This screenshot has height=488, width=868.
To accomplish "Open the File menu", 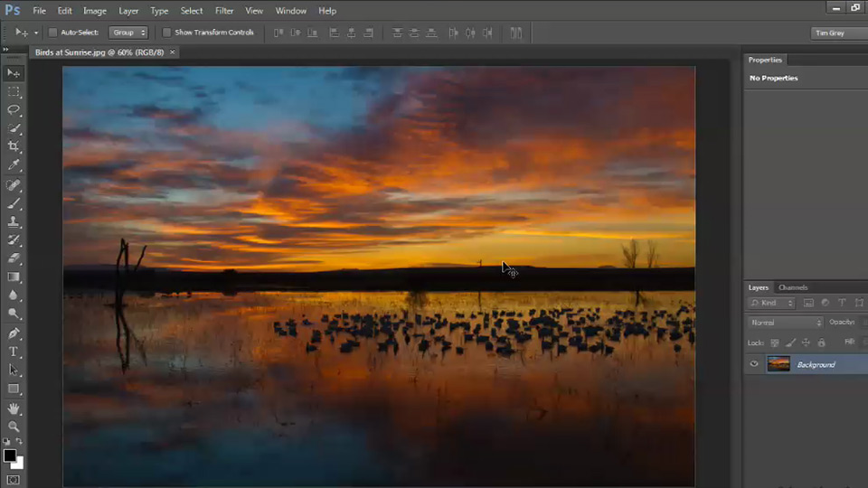I will point(39,11).
